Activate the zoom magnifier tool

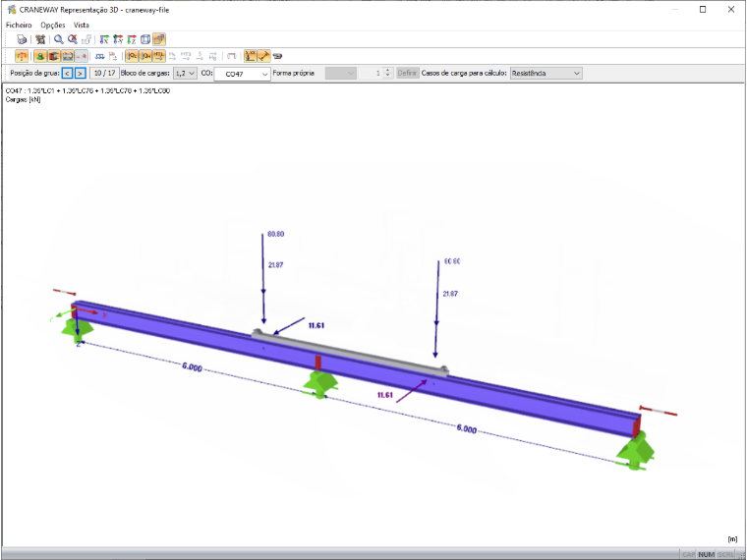tap(59, 39)
